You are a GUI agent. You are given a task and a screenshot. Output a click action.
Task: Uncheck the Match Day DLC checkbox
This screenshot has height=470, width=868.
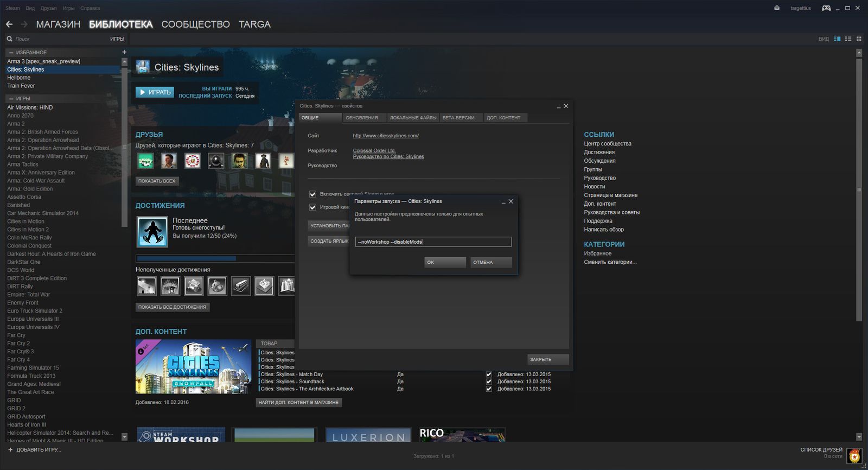pyautogui.click(x=489, y=374)
